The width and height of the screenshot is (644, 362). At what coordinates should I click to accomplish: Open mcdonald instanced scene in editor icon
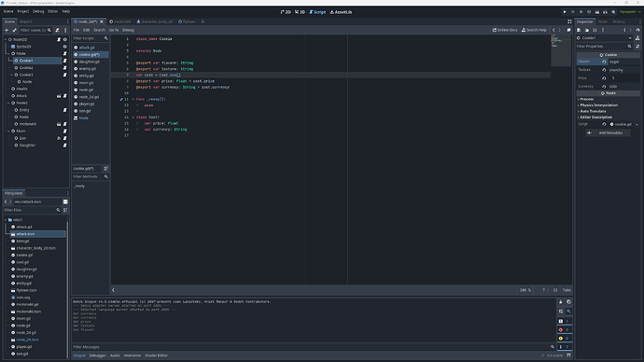click(59, 124)
